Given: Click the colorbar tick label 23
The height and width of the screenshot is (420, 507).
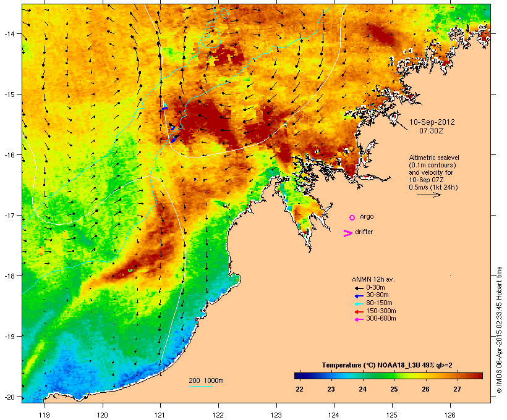Looking at the screenshot, I should [331, 389].
